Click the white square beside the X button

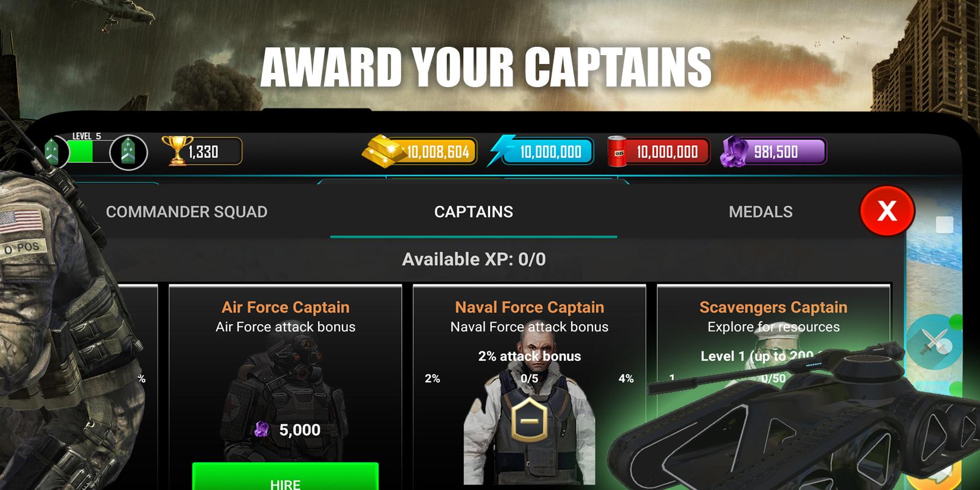[x=944, y=225]
